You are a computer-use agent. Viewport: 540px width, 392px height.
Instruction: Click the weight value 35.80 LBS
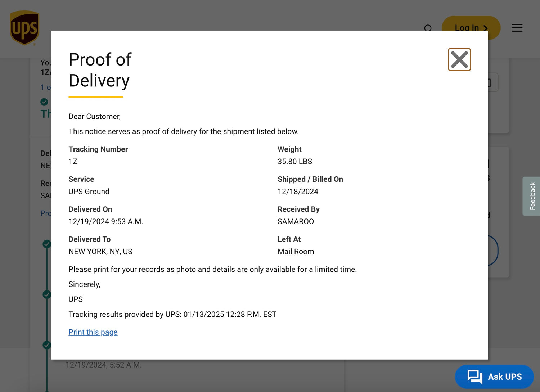[294, 162]
